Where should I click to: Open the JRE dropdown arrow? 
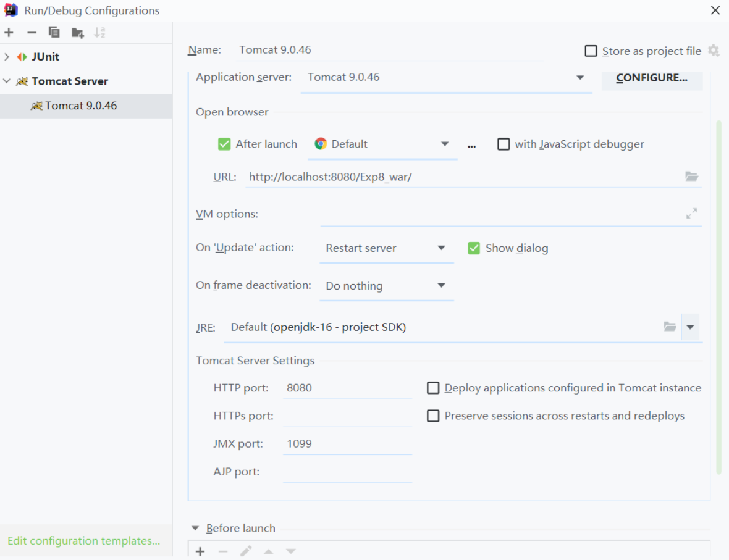tap(691, 327)
